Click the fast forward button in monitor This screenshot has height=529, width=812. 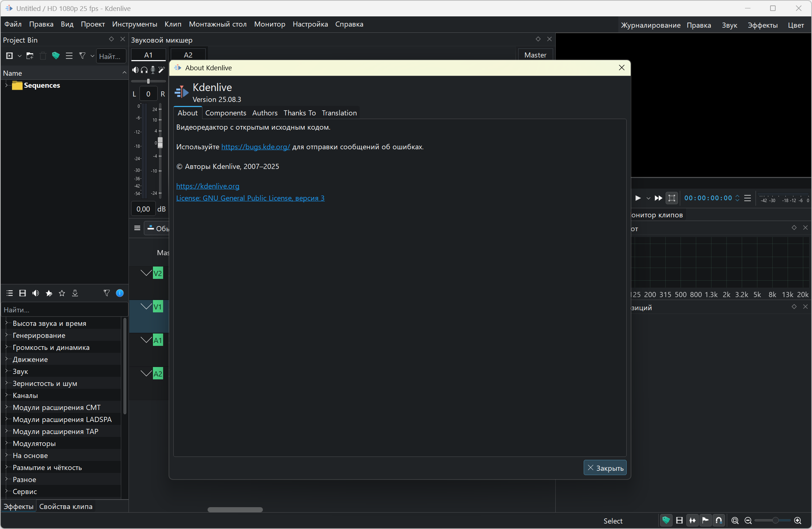(658, 198)
